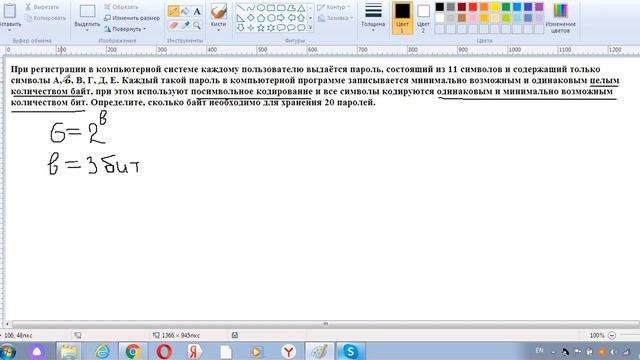Select the Fill with color bucket tool
Image resolution: width=640 pixels, height=360 pixels.
(185, 11)
